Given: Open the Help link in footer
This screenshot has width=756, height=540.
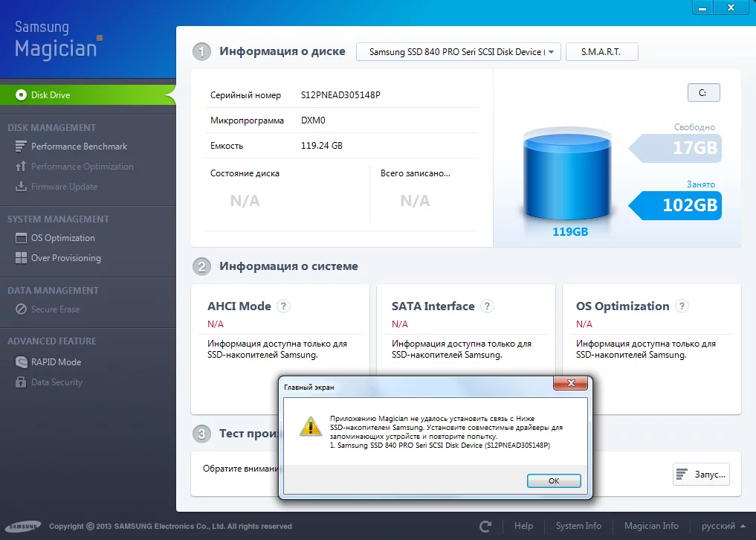Looking at the screenshot, I should (523, 526).
